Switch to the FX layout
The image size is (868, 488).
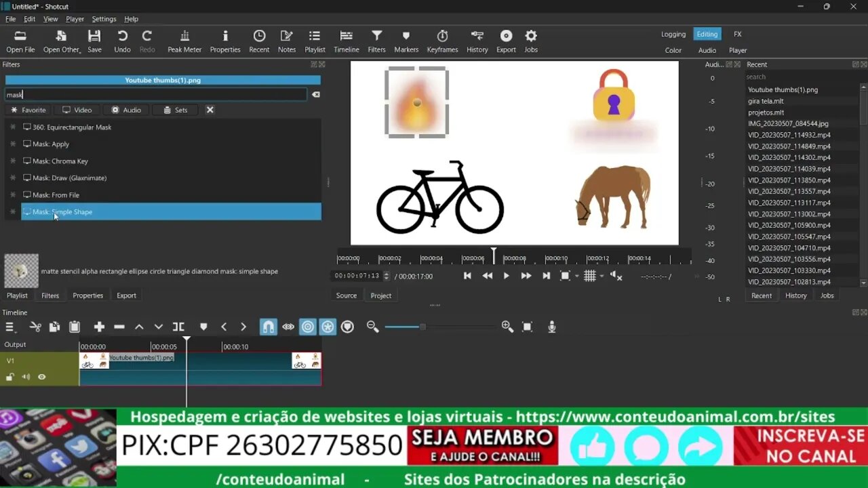(x=738, y=34)
